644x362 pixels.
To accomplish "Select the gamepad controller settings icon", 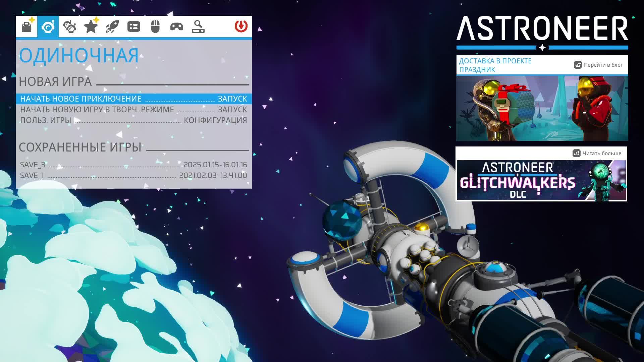I will tap(177, 27).
